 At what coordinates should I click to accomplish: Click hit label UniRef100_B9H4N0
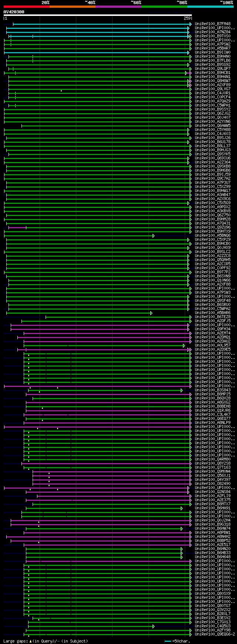[x=213, y=57]
